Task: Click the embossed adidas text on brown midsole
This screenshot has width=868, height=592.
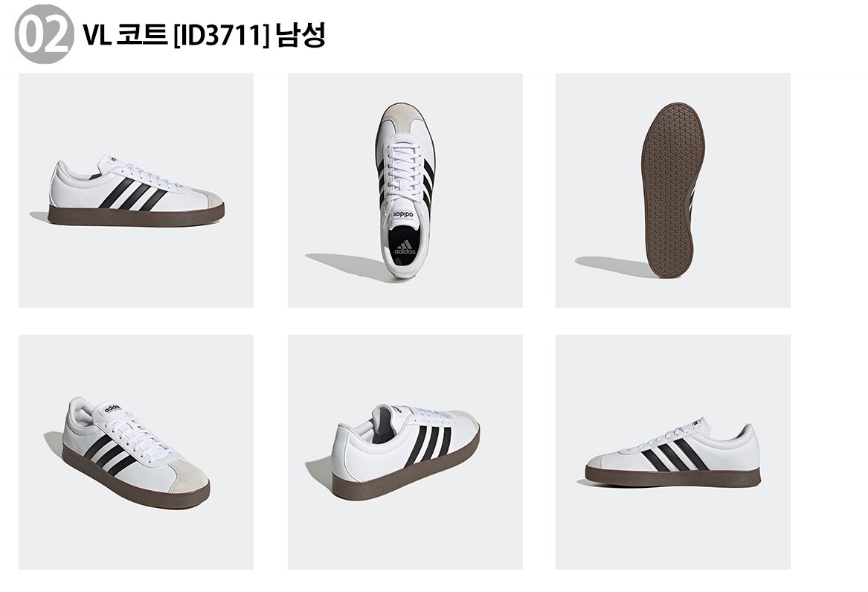Action: [77, 216]
